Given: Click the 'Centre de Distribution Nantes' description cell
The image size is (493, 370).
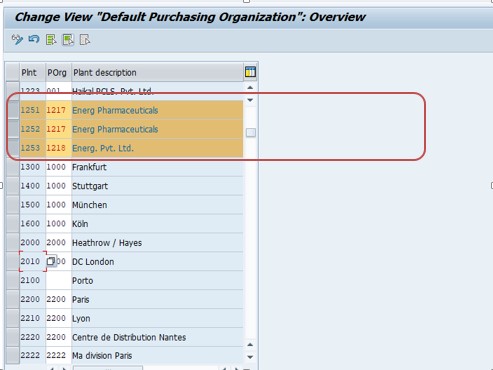Looking at the screenshot, I should 157,337.
